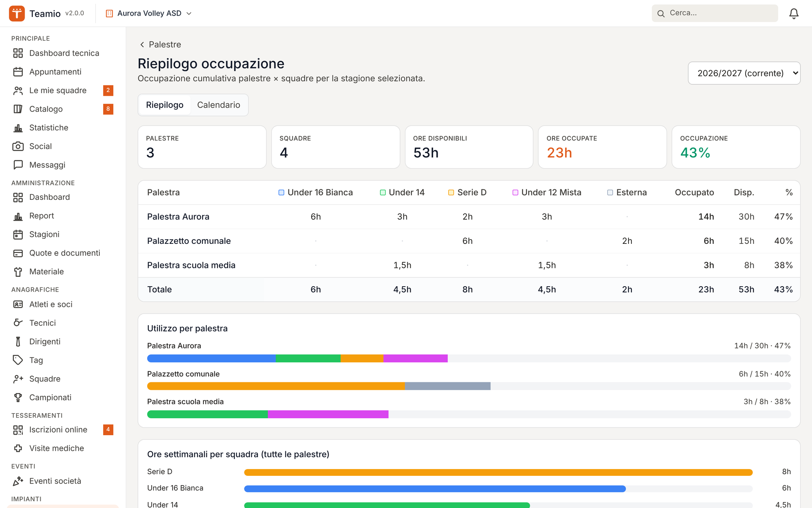The image size is (812, 508).
Task: Toggle Serie D column checkbox
Action: 451,193
